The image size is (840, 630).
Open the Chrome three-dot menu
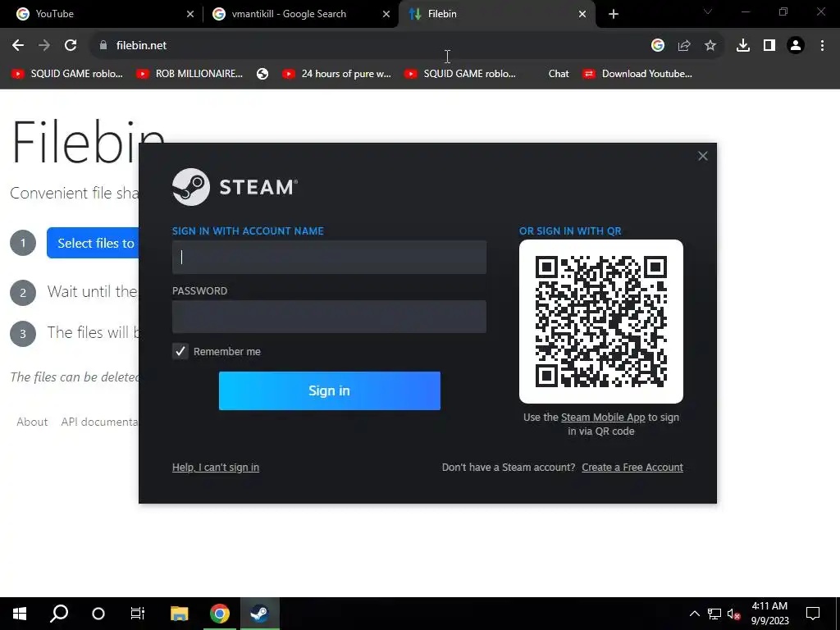822,46
